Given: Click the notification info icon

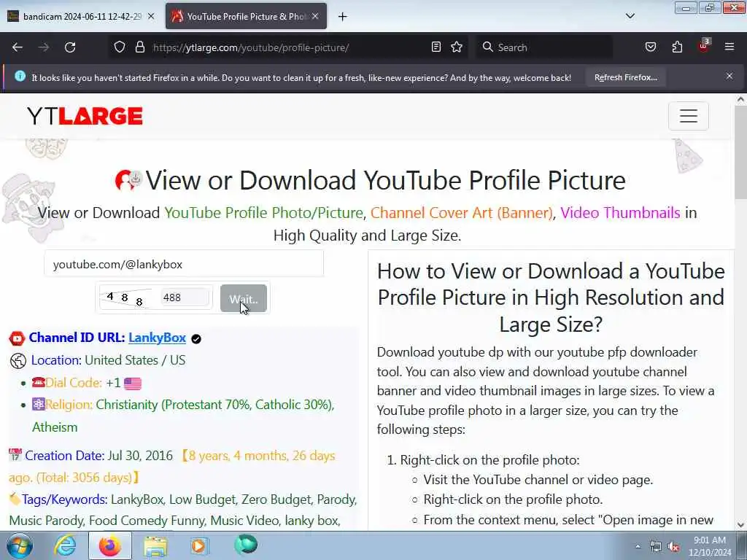Looking at the screenshot, I should [x=20, y=76].
